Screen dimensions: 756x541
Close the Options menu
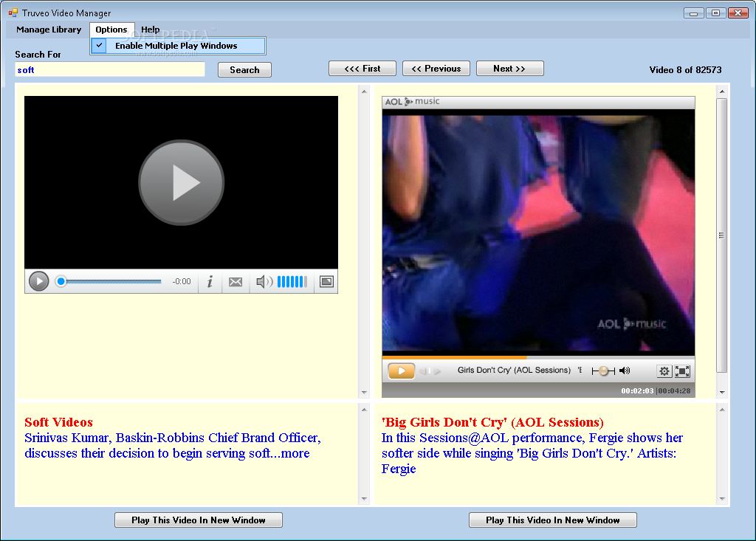click(x=111, y=30)
